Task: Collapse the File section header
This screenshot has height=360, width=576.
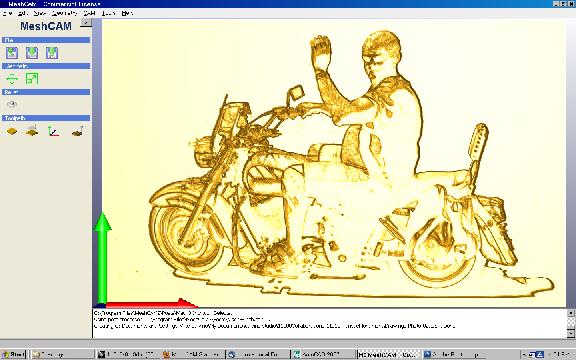Action: [x=46, y=40]
